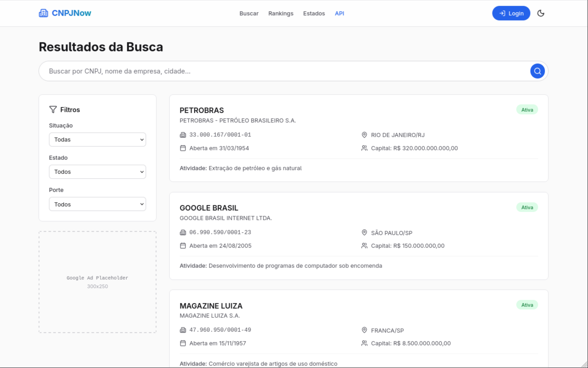This screenshot has height=368, width=588.
Task: Click the people icon beside Capital R$ 150.000.000,00
Action: tap(364, 245)
